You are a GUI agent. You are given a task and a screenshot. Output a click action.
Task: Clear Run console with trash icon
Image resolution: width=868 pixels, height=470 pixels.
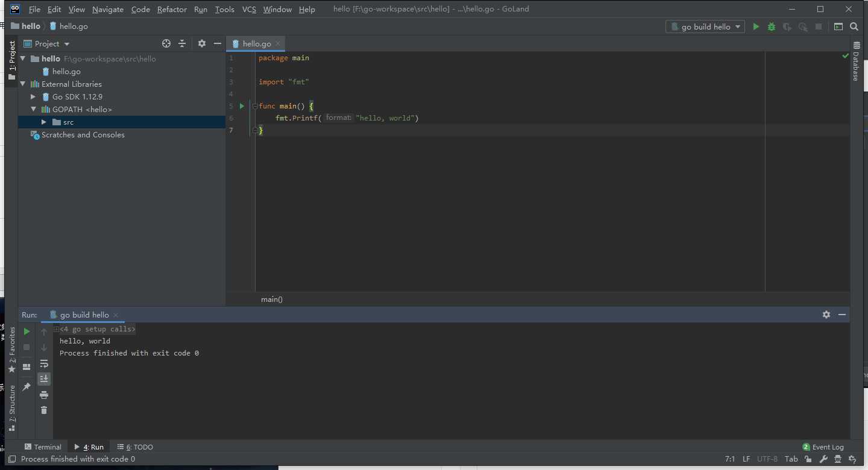(x=44, y=410)
